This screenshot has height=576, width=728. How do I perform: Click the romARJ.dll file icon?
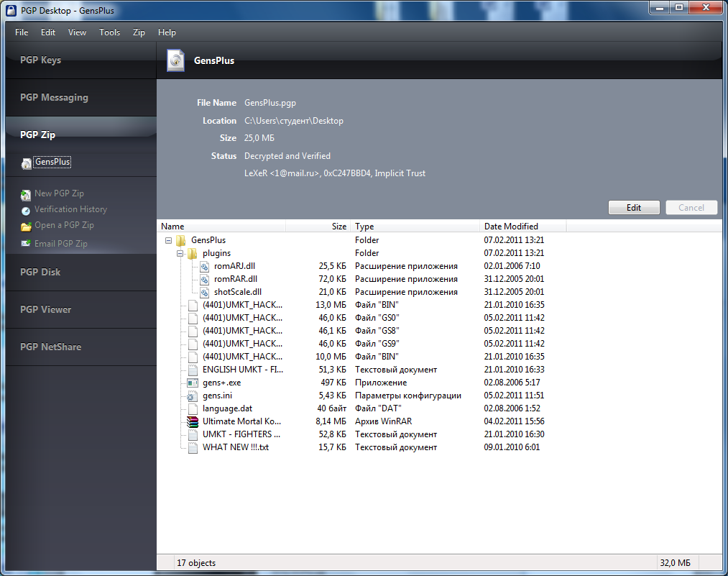pyautogui.click(x=204, y=266)
